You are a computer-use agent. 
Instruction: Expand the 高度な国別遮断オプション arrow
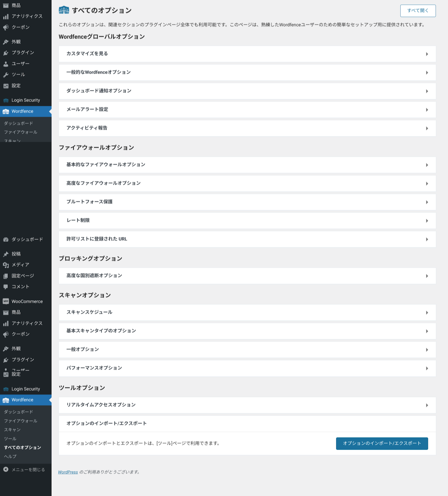click(427, 276)
